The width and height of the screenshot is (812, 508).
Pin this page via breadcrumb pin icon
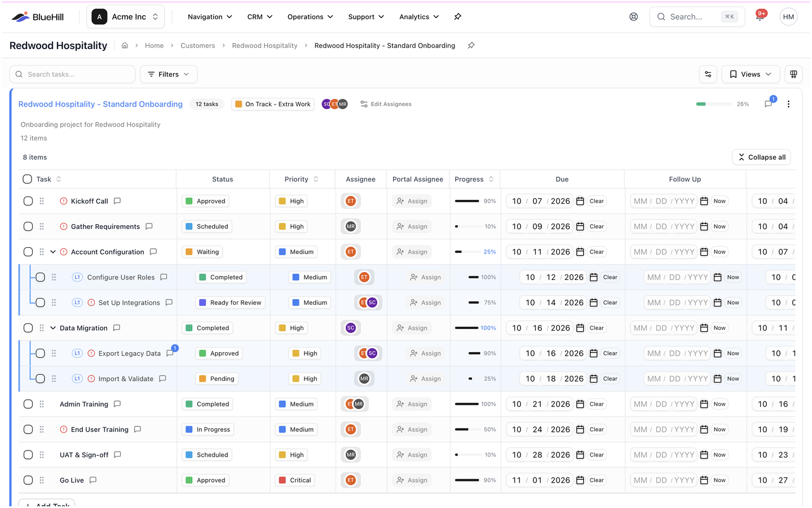pos(471,46)
